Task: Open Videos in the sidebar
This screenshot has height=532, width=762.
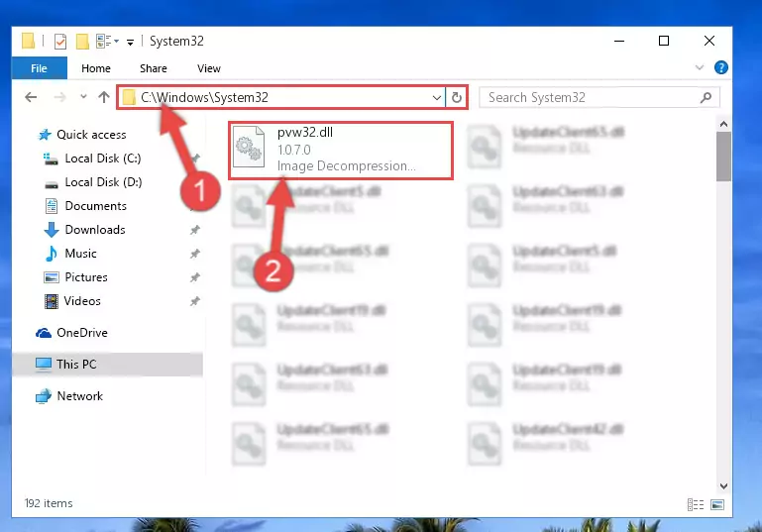Action: tap(82, 301)
